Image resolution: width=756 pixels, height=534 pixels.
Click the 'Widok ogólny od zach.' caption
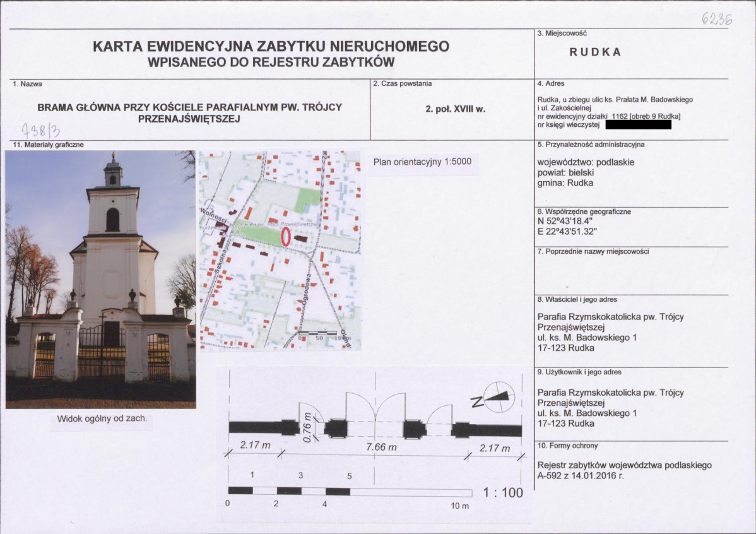(101, 418)
